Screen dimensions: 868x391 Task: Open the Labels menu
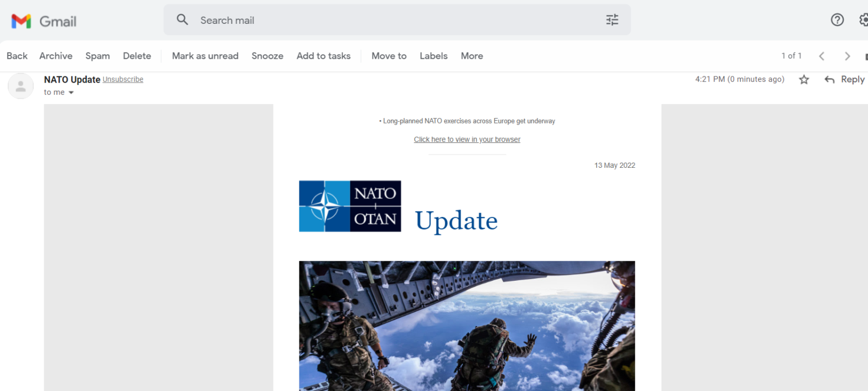[x=433, y=56]
